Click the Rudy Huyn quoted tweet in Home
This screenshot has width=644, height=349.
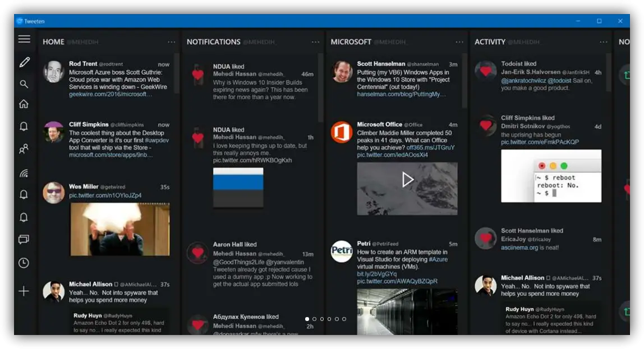(x=119, y=322)
